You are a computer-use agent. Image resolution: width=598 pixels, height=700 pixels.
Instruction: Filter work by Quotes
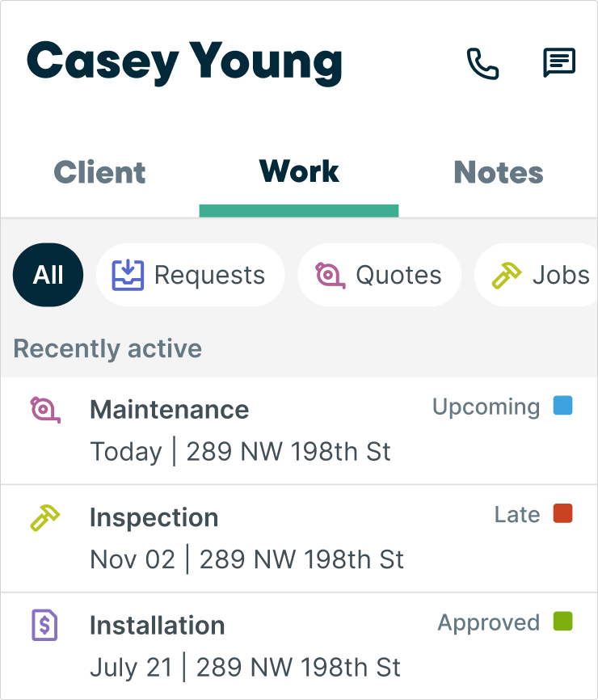click(x=398, y=276)
